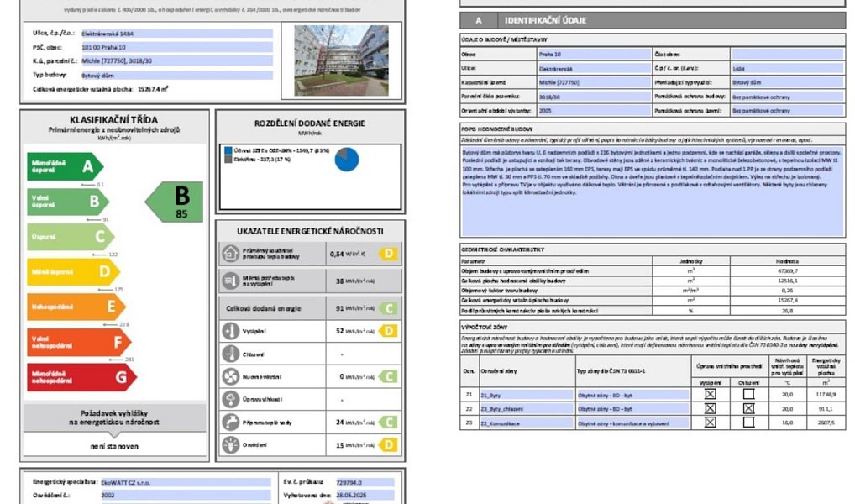Click the C badge in Celková dodaná energie row
This screenshot has width=855, height=504.
point(388,309)
